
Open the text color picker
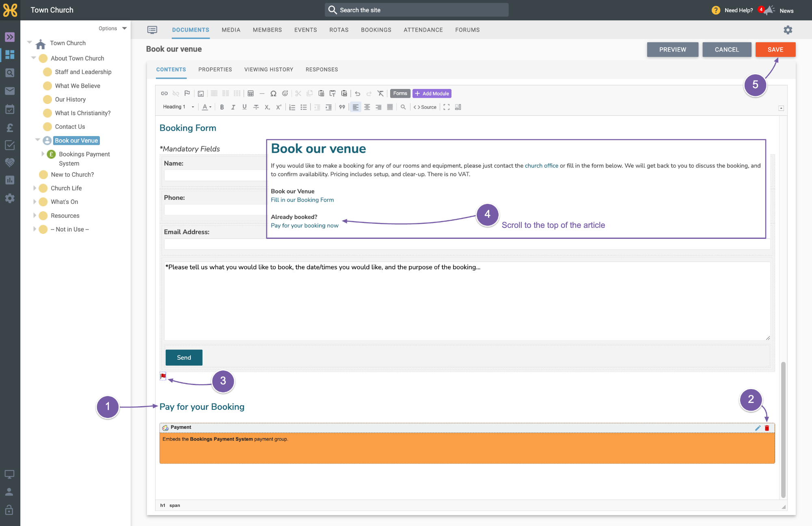(207, 107)
